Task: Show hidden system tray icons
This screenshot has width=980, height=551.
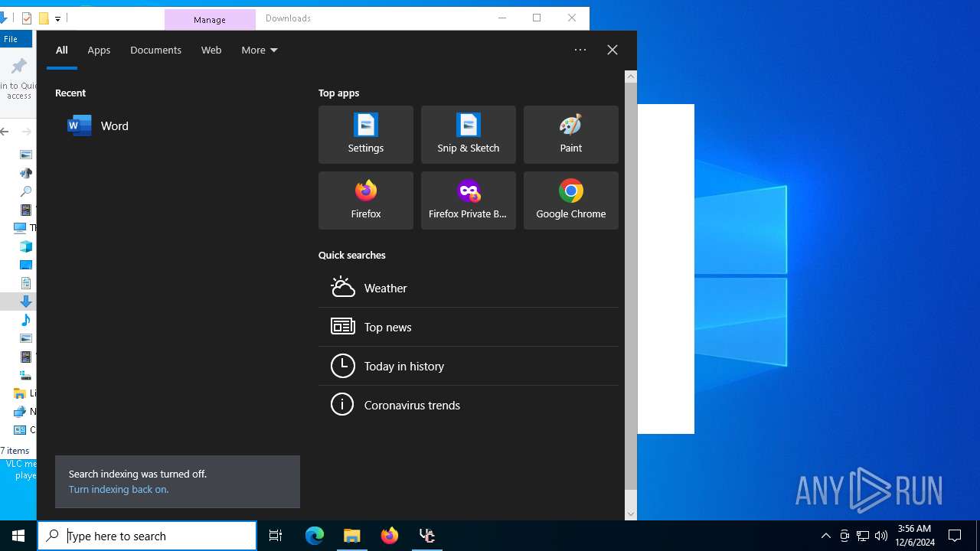Action: click(825, 536)
